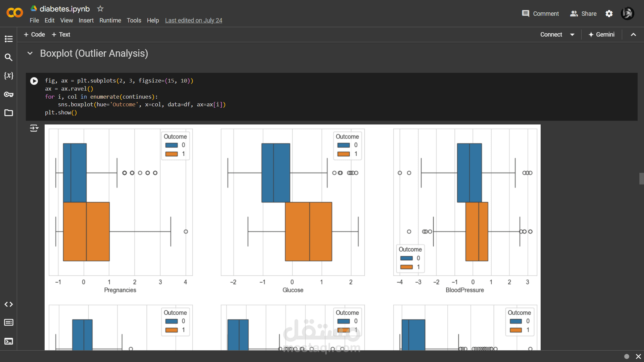Click the Glucose axis label
The image size is (644, 362).
[293, 290]
